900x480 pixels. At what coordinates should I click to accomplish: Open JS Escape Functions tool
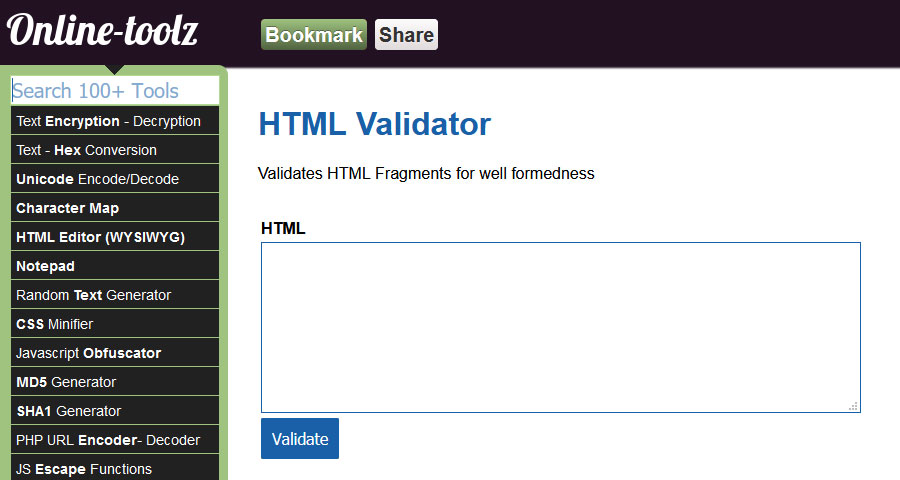tap(115, 468)
